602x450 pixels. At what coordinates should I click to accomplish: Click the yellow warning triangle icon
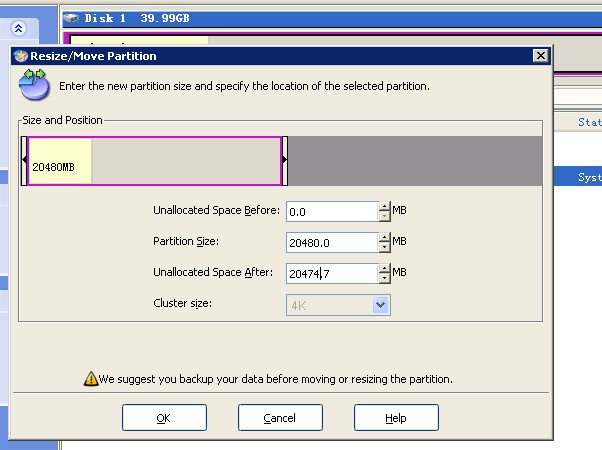click(x=90, y=379)
